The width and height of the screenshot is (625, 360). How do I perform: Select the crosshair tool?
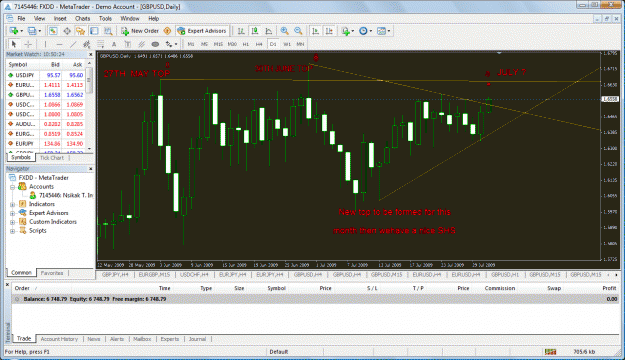pos(28,44)
